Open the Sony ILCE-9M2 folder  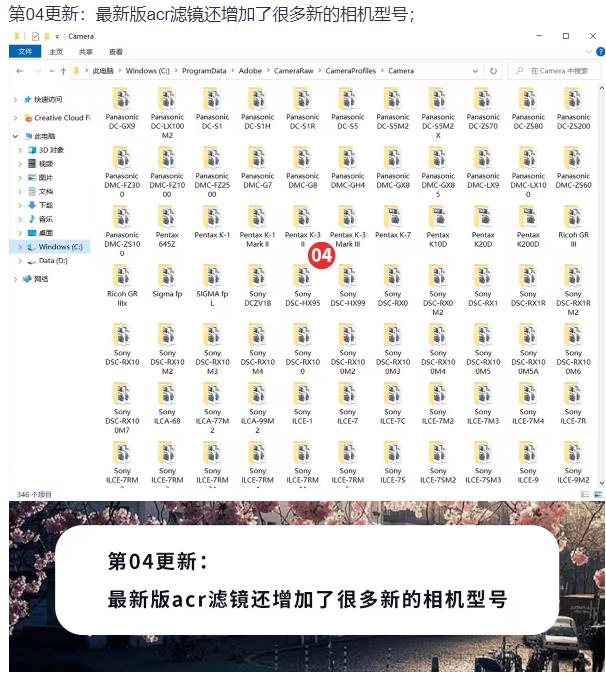click(573, 462)
